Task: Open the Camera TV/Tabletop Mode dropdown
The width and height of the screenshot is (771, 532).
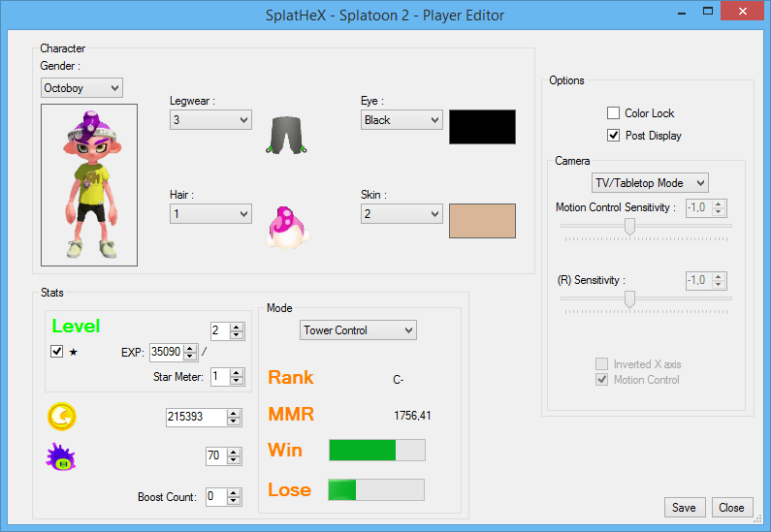Action: click(650, 183)
